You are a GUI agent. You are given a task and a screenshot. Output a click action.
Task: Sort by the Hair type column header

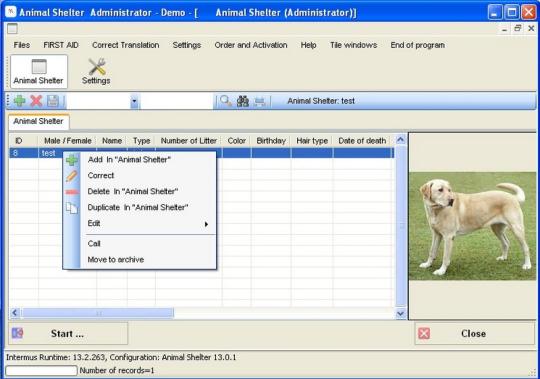click(312, 141)
